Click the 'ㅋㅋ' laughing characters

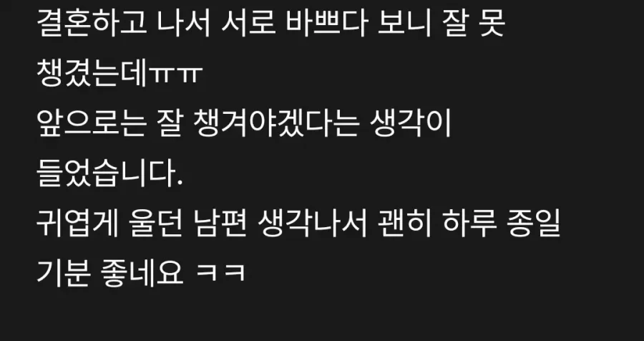(x=220, y=273)
